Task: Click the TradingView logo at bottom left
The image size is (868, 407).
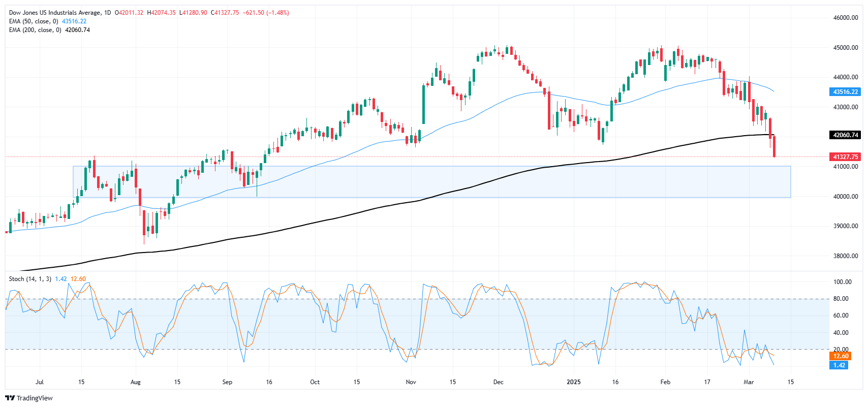Action: 29,398
